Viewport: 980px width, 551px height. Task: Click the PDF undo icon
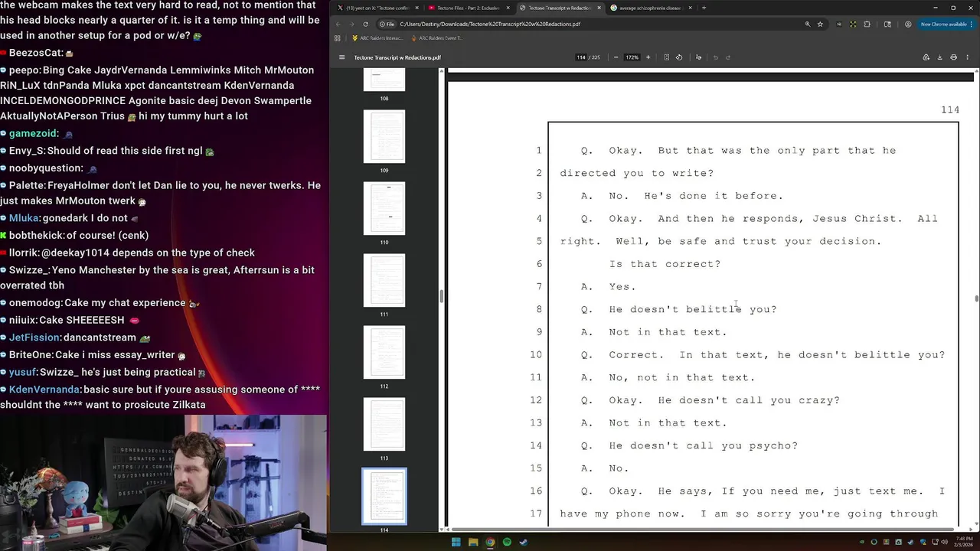pyautogui.click(x=716, y=57)
